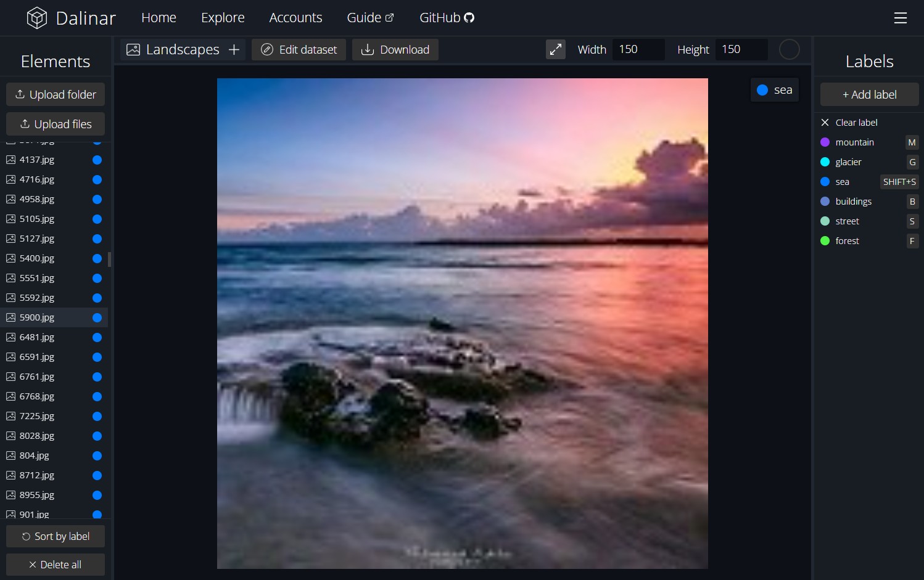924x580 pixels.
Task: Click the plus icon beside Landscapes
Action: click(x=234, y=49)
